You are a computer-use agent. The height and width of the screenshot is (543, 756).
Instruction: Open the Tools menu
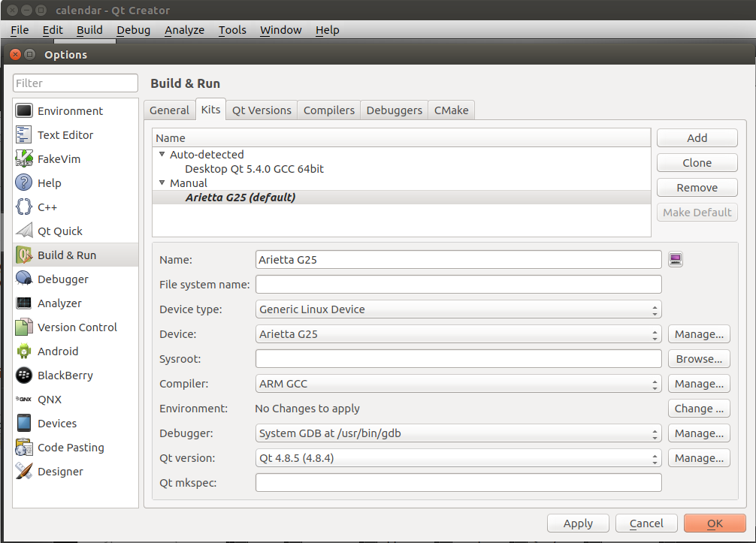click(x=232, y=30)
